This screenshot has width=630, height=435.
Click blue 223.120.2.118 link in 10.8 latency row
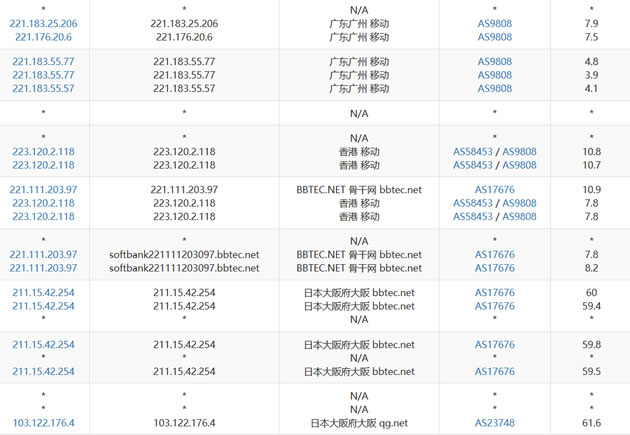point(44,152)
